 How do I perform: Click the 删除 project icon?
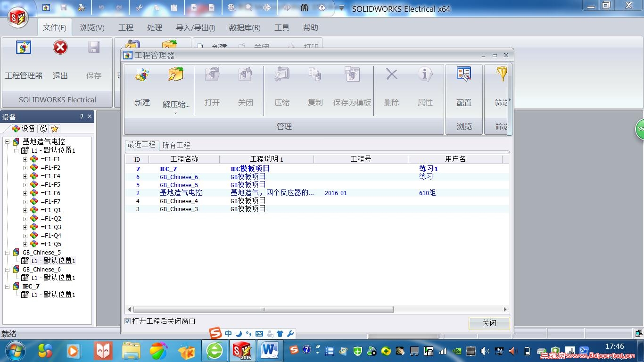[x=392, y=74]
